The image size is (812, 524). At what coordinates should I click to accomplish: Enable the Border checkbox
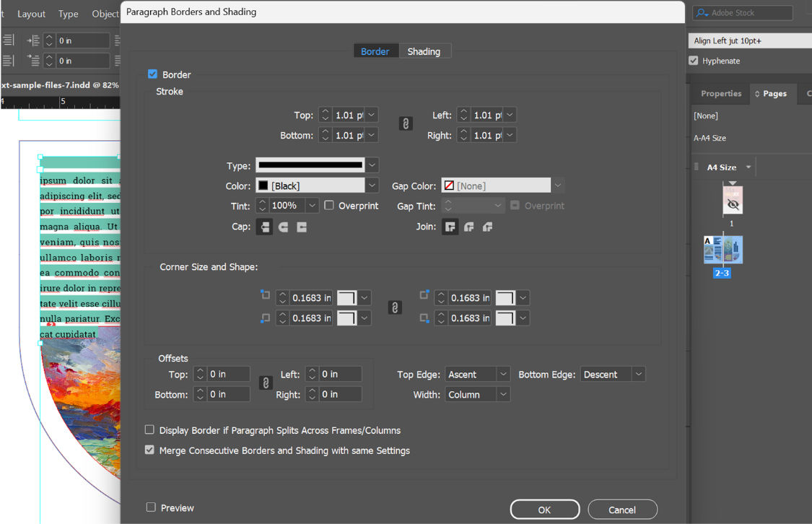[152, 74]
